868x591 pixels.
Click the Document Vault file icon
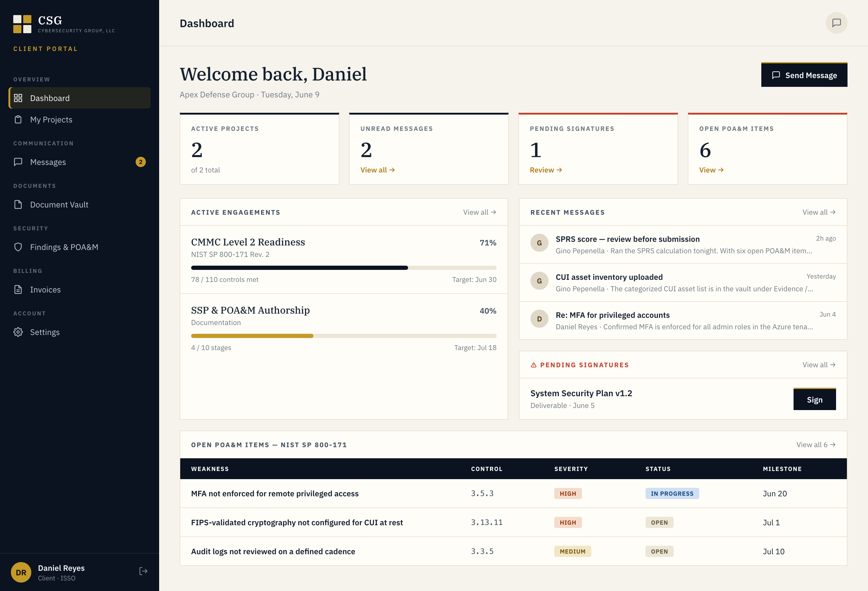click(x=18, y=205)
